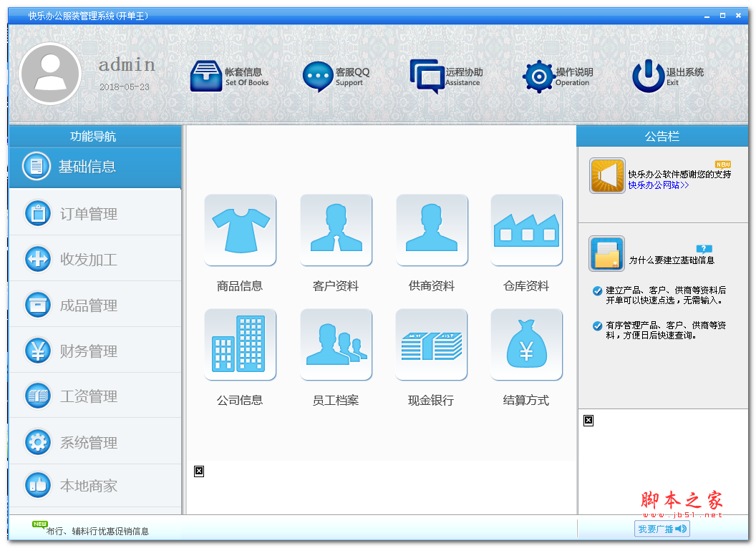Open the 仓库资料 warehouse icon
The image size is (756, 548).
point(526,230)
